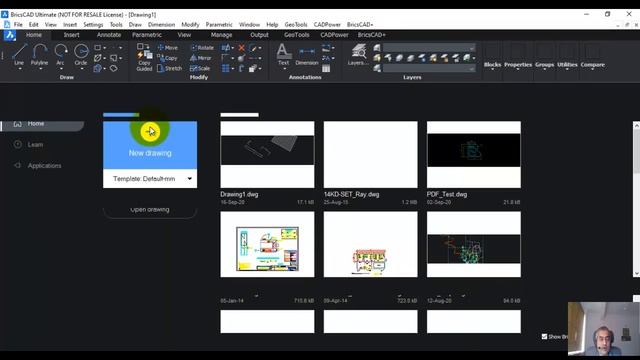The width and height of the screenshot is (640, 360).
Task: Switch to the Parametric ribbon tab
Action: pos(147,35)
